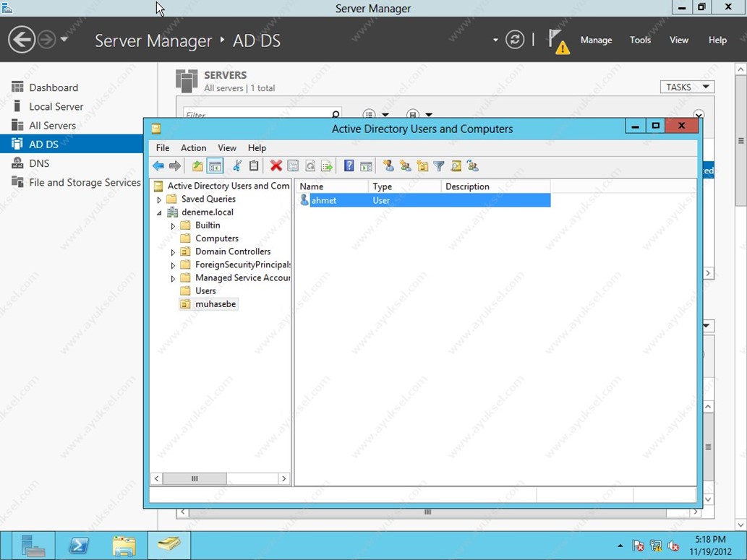Click the tree pane horizontal scrollbar thumb
Image resolution: width=747 pixels, height=560 pixels.
point(194,478)
